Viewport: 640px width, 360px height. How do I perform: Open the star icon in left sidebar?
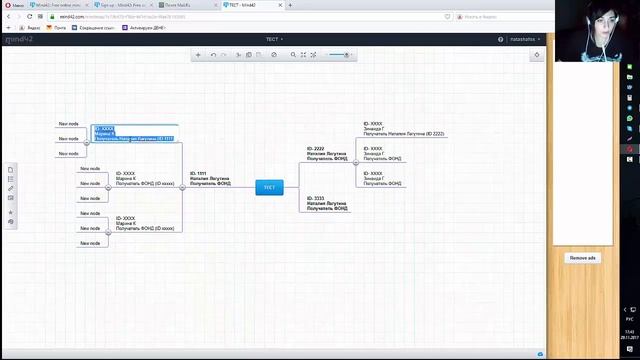point(11,212)
